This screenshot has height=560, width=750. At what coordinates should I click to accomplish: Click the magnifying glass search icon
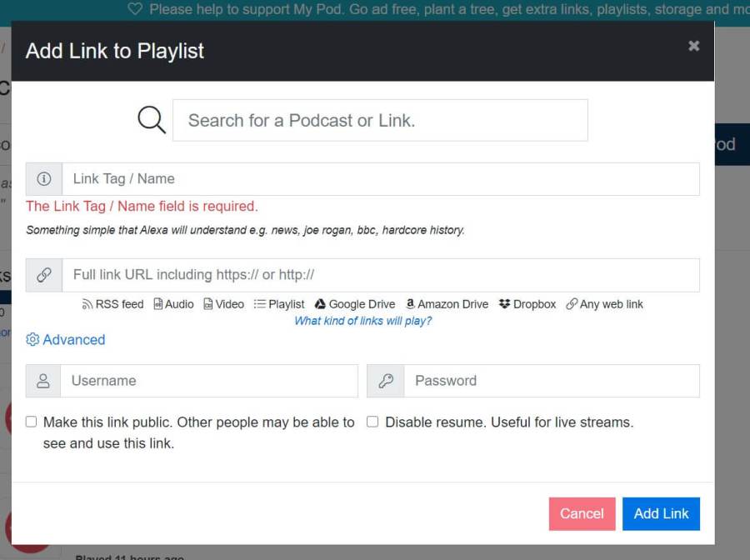pos(152,120)
